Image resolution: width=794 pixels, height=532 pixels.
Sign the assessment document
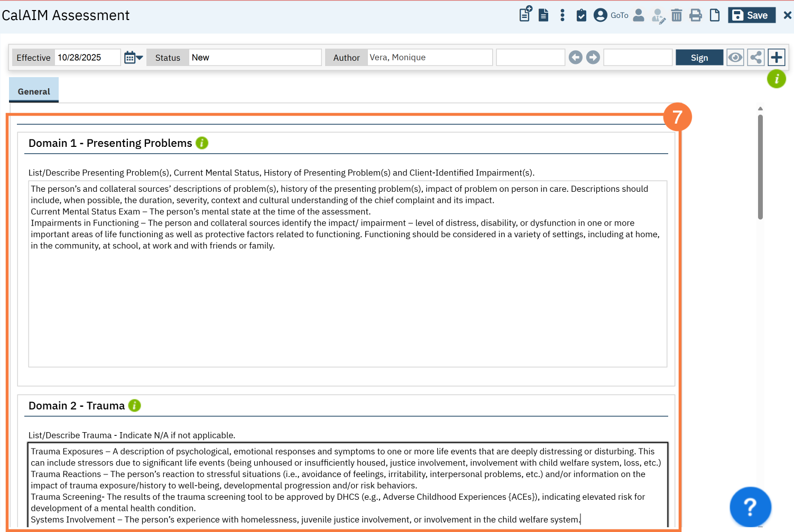(x=699, y=58)
